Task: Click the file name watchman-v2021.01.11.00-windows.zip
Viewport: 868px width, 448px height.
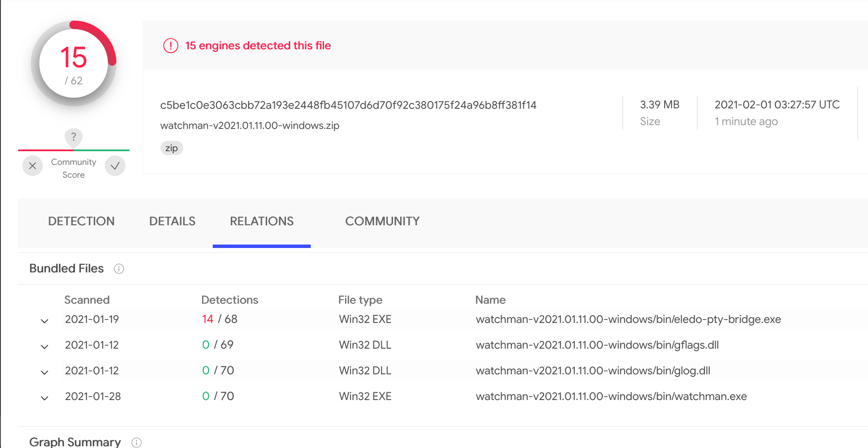Action: [x=250, y=125]
